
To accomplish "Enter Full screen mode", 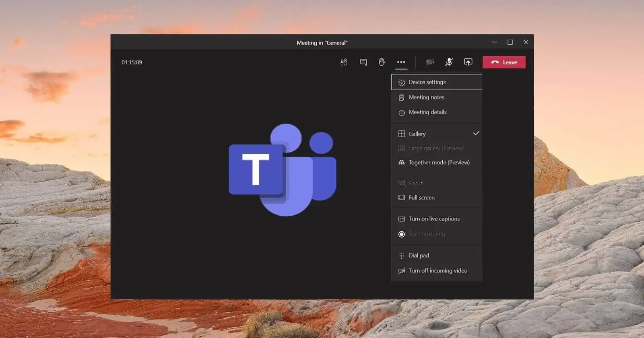I will (421, 198).
